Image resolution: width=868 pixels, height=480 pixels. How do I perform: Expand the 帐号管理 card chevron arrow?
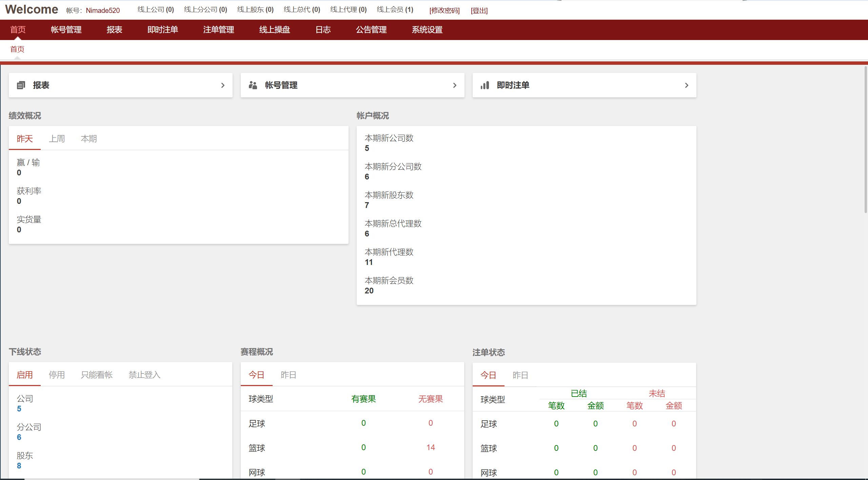(455, 85)
